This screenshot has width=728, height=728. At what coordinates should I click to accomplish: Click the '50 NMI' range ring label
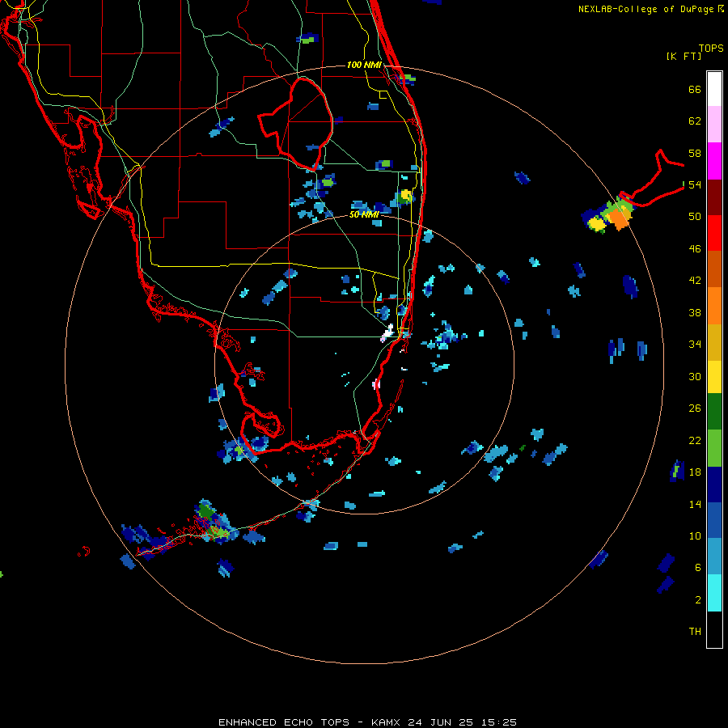[364, 214]
